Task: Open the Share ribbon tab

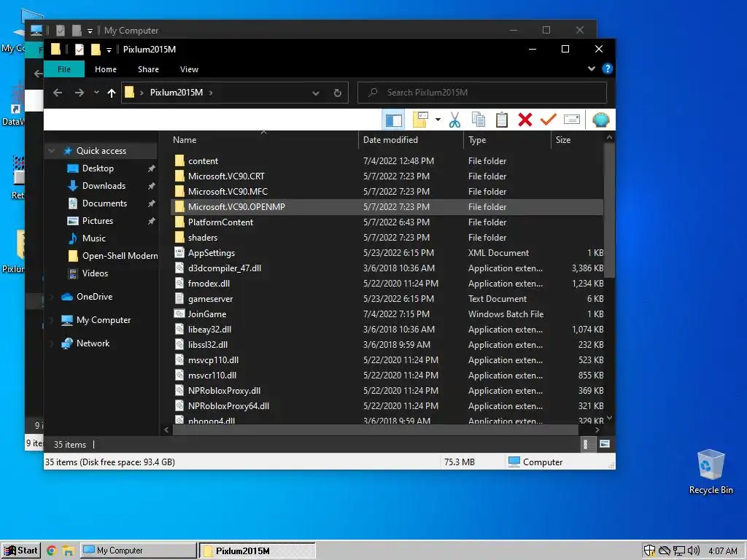Action: tap(148, 69)
